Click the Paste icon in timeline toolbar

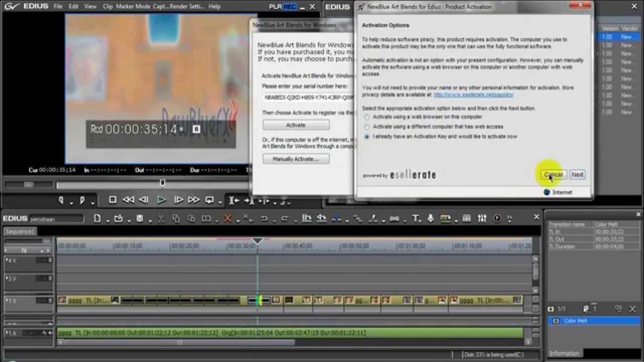[191, 218]
